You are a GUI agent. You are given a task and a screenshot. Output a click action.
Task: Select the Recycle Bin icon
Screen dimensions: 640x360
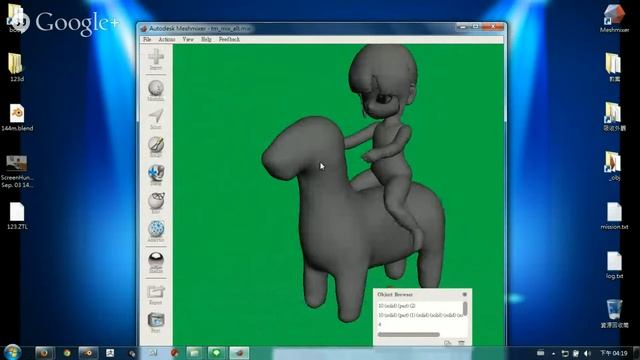pyautogui.click(x=614, y=313)
